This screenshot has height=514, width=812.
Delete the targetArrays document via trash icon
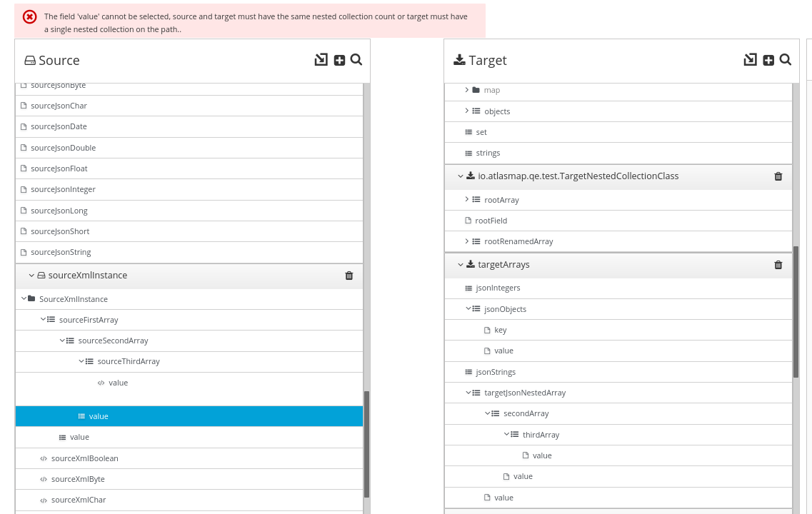[x=778, y=265]
